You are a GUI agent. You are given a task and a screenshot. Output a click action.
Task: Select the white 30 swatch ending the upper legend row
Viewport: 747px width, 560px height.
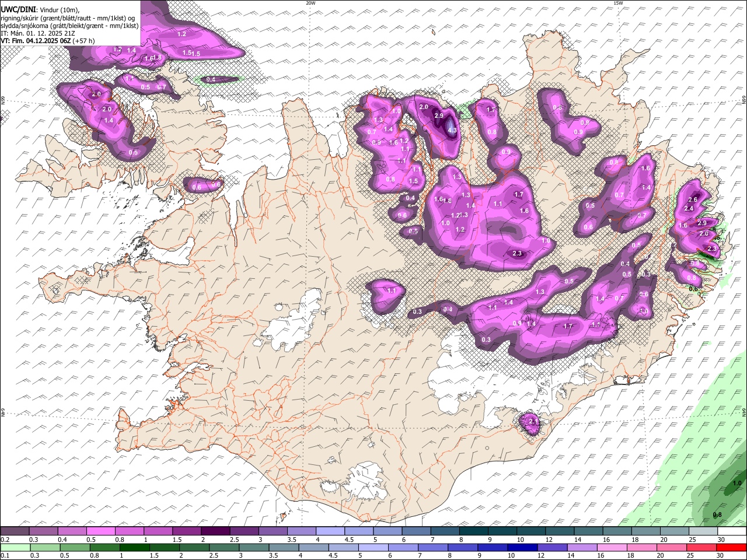coord(731,531)
